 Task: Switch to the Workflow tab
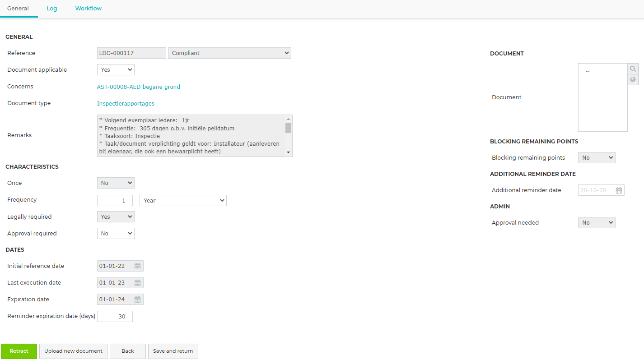89,9
